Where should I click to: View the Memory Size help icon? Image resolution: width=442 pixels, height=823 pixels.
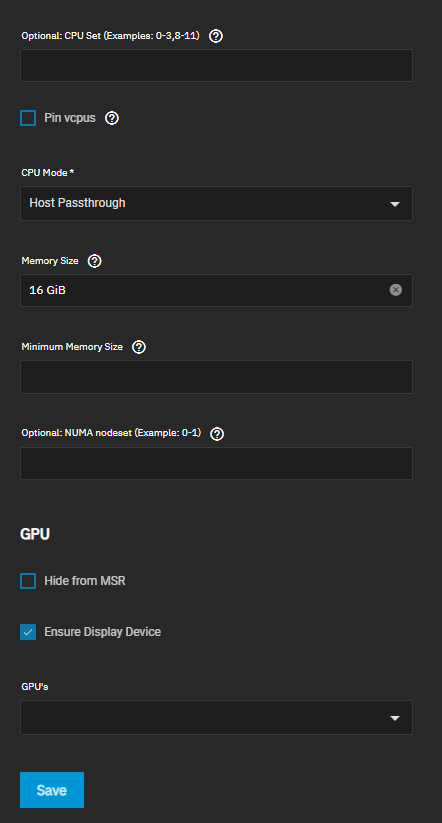click(x=94, y=261)
